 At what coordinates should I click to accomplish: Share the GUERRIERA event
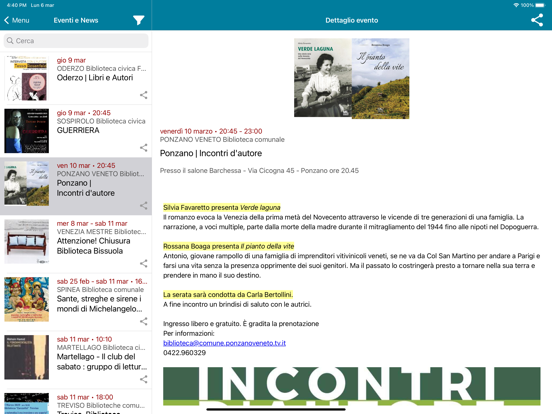144,148
